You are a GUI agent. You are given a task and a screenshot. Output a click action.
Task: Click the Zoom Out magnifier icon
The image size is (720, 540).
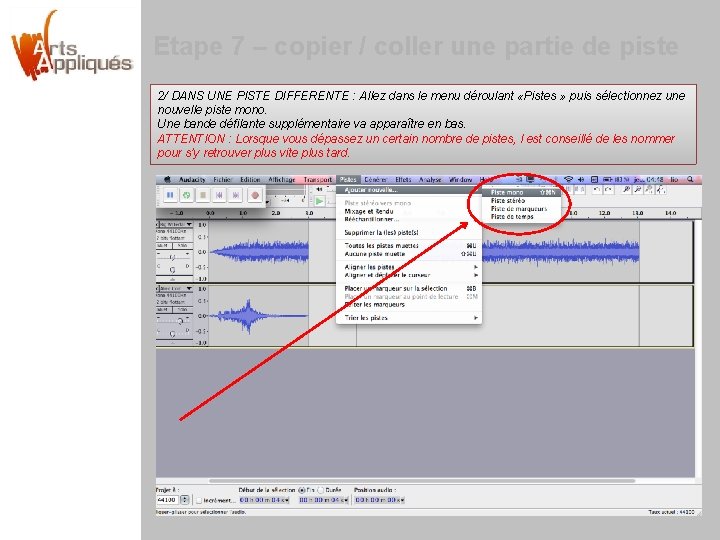638,189
